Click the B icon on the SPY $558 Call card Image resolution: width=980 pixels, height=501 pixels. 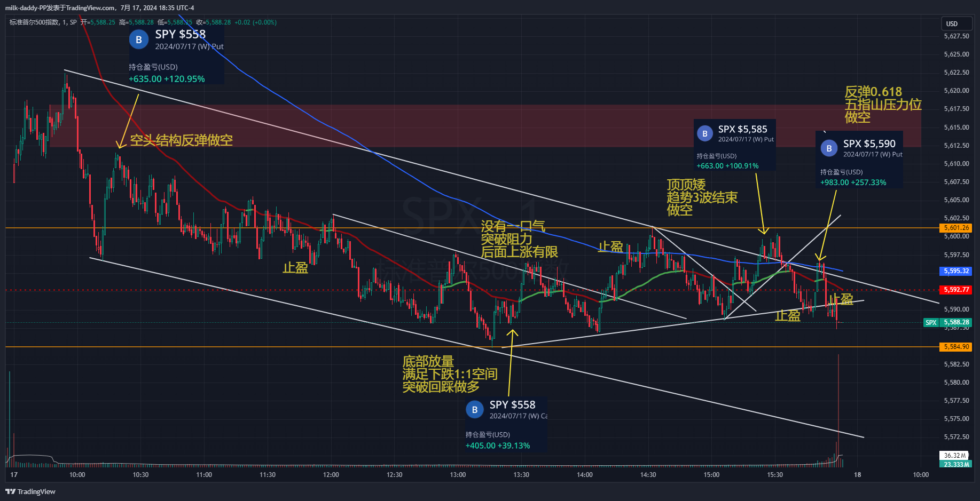pyautogui.click(x=474, y=410)
